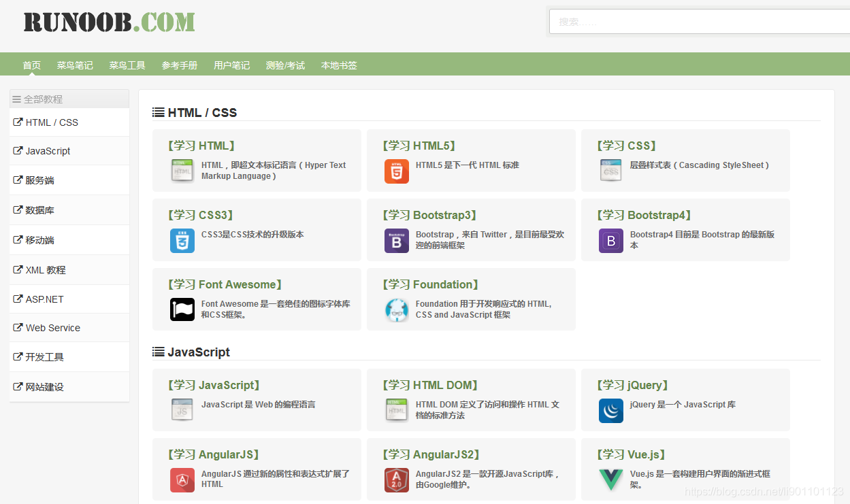Click the JavaScript JS icon
Viewport: 850px width, 504px height.
point(182,409)
